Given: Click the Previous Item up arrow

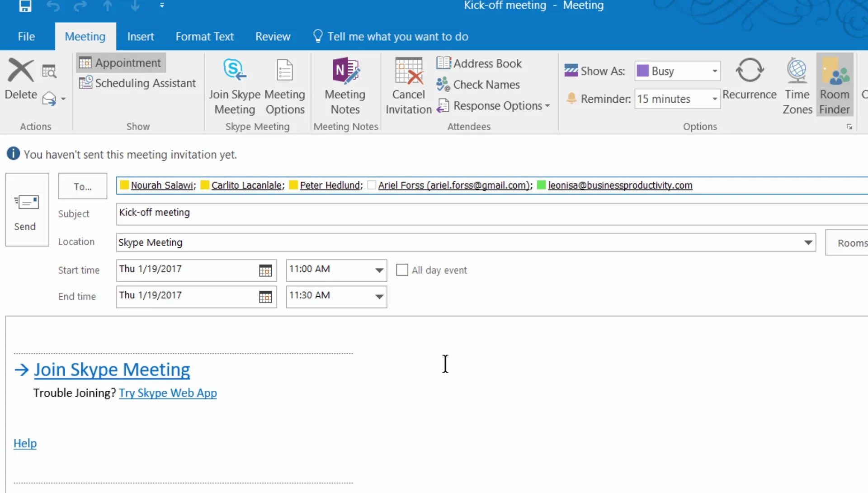Looking at the screenshot, I should pos(108,5).
